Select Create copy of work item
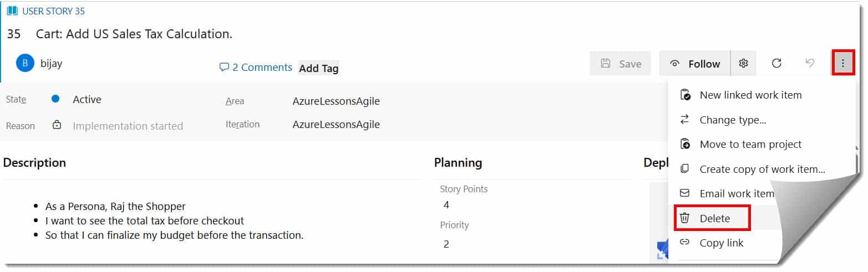 click(762, 169)
